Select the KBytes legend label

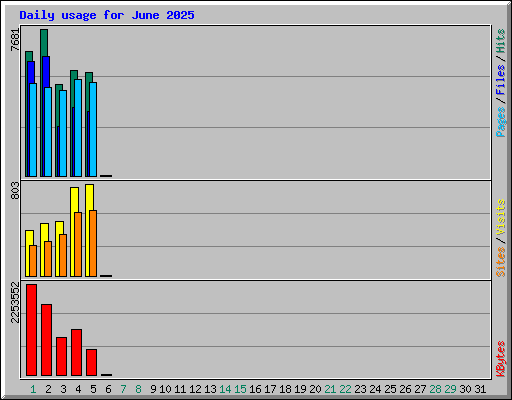[500, 359]
